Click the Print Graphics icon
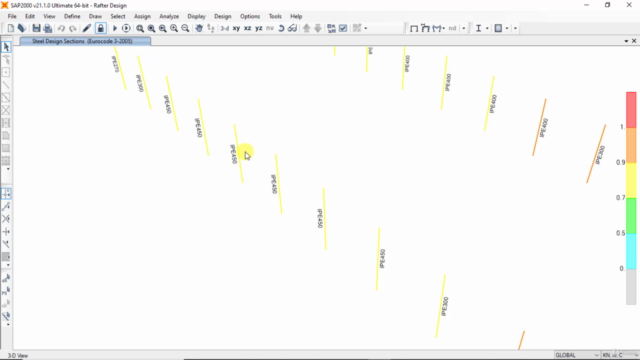 click(x=48, y=28)
